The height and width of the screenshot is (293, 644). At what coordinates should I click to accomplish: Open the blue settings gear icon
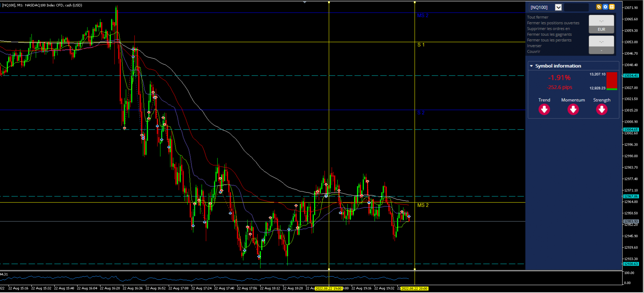point(605,7)
